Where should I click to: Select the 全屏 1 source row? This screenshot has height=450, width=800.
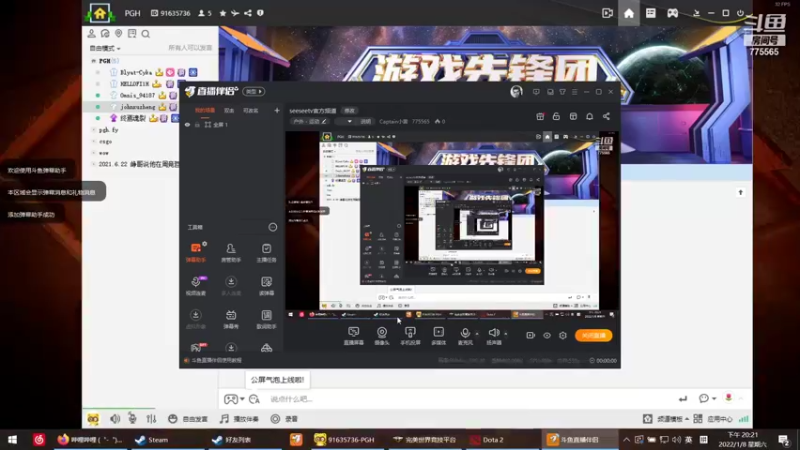point(232,124)
